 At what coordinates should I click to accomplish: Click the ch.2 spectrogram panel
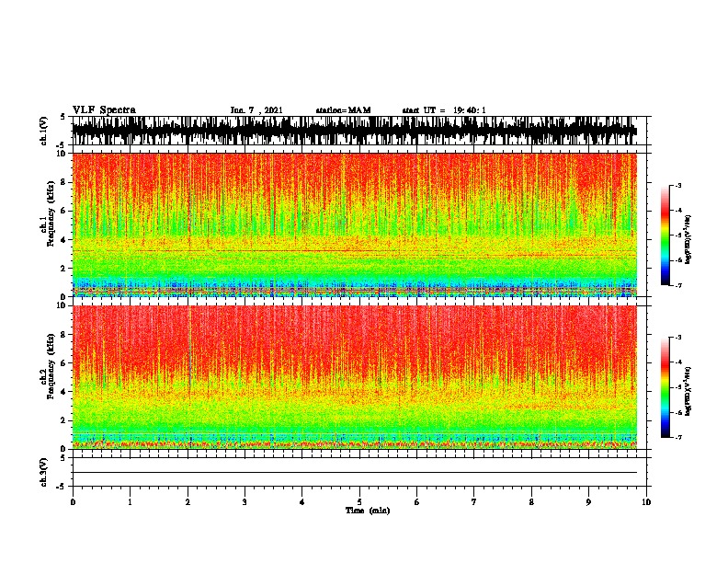355,377
